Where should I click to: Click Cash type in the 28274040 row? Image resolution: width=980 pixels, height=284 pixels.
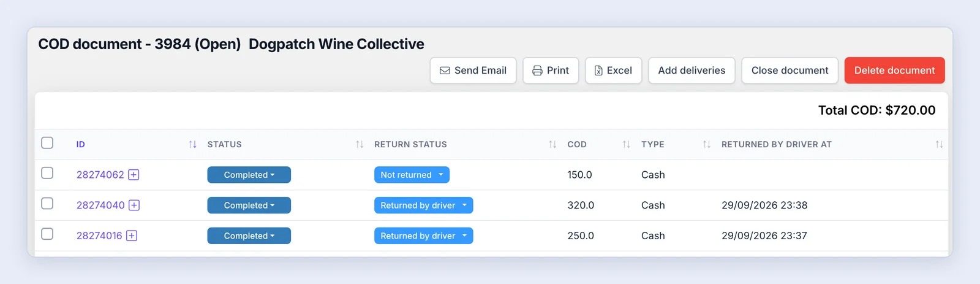[653, 205]
